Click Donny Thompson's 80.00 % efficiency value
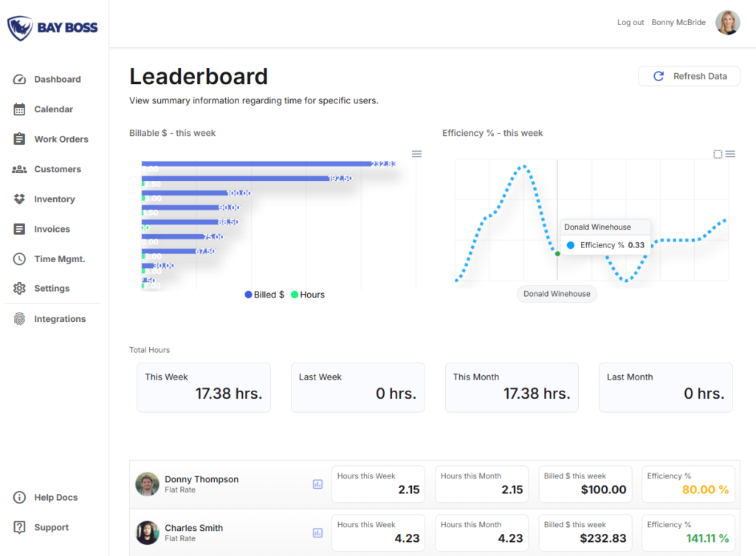756x556 pixels. 705,490
